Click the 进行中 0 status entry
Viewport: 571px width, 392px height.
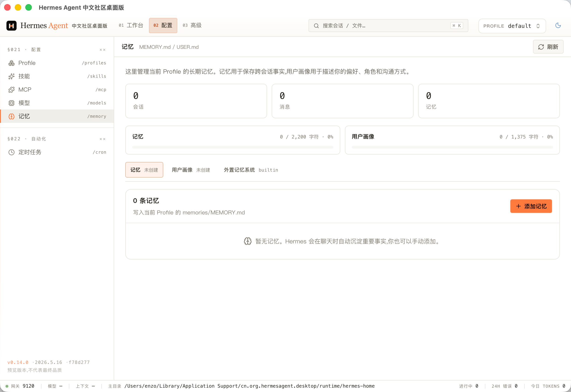point(469,386)
